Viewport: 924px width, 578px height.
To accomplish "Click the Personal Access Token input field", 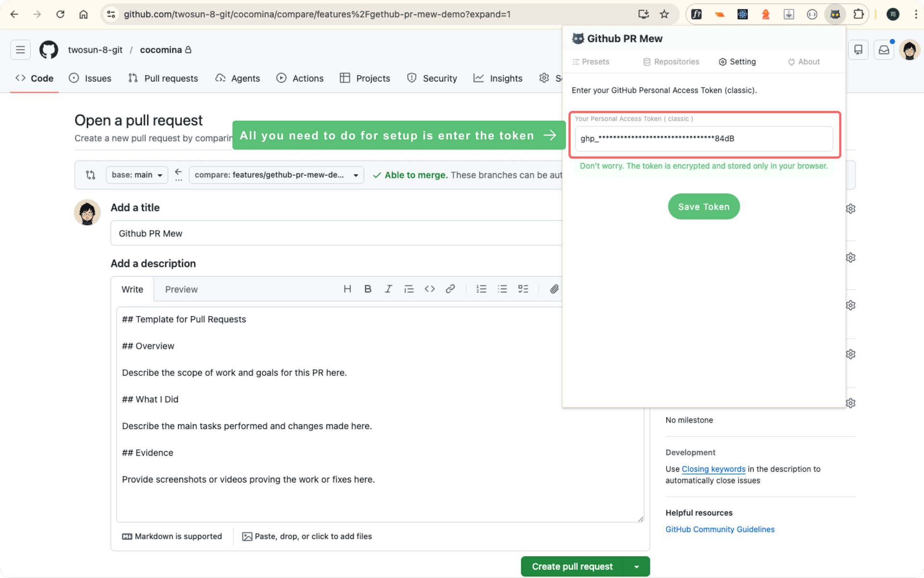I will [704, 139].
